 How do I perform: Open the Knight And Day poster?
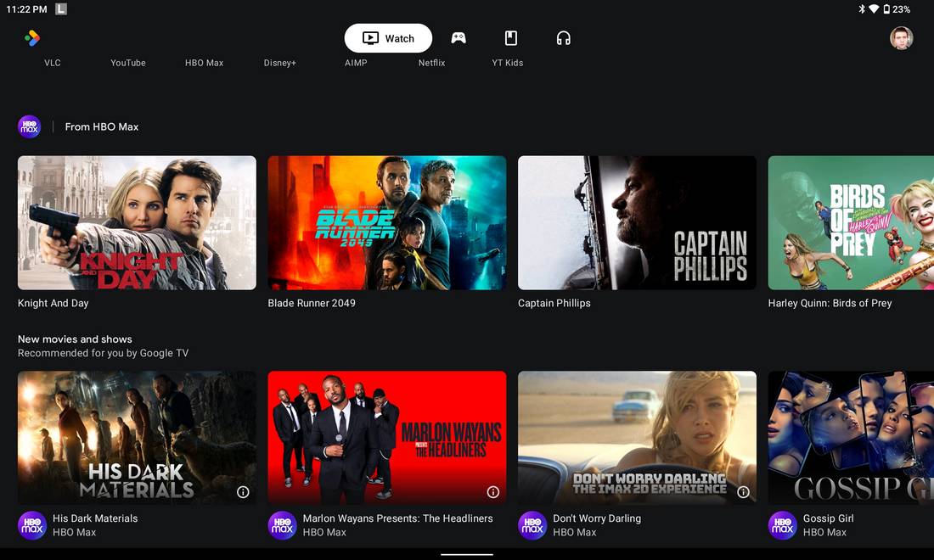137,222
